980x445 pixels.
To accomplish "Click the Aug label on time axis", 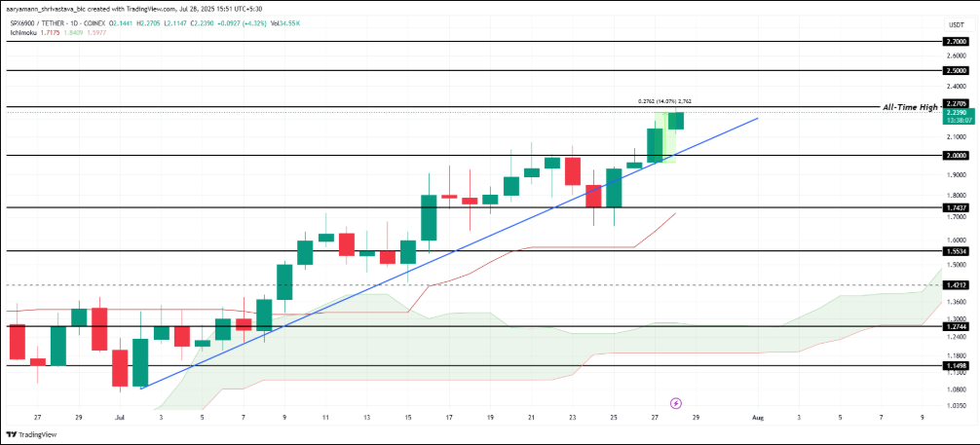I will pyautogui.click(x=758, y=417).
